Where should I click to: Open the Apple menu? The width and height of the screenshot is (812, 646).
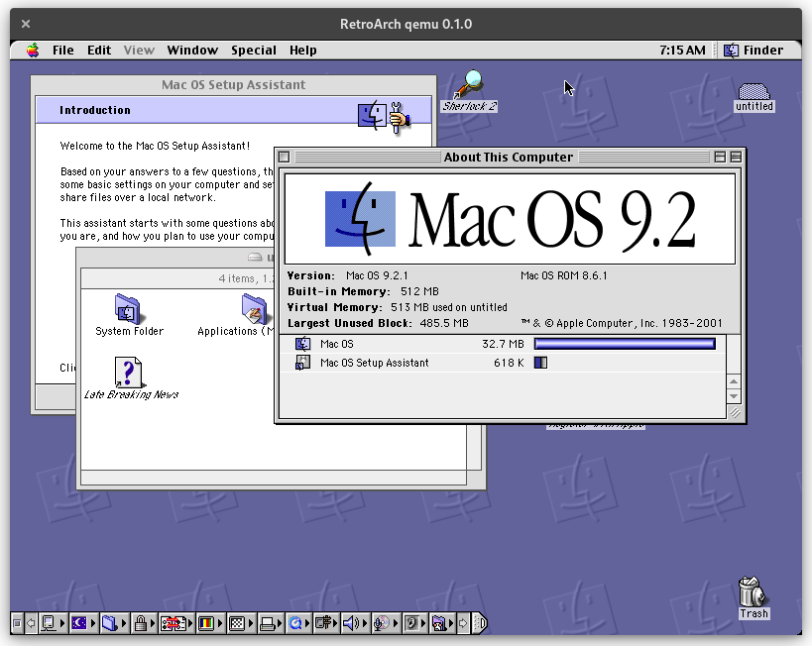point(33,51)
